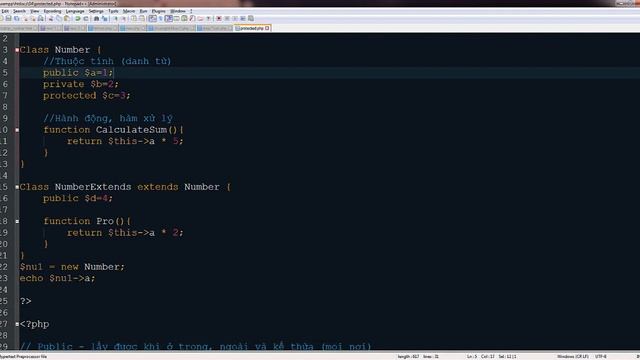The width and height of the screenshot is (640, 360).
Task: Click the Cut scissors toolbar icon
Action: [x=51, y=18]
